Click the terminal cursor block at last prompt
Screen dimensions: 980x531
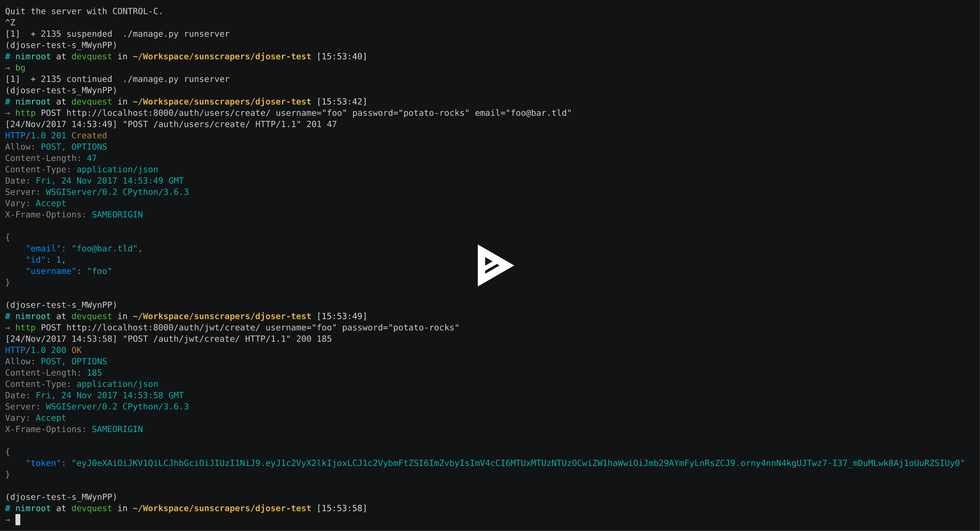click(18, 519)
